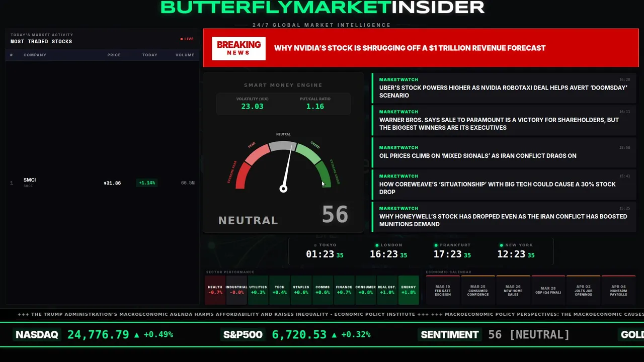The width and height of the screenshot is (644, 362).
Task: Click the S&P500 value 6,720.53
Action: coord(299,334)
